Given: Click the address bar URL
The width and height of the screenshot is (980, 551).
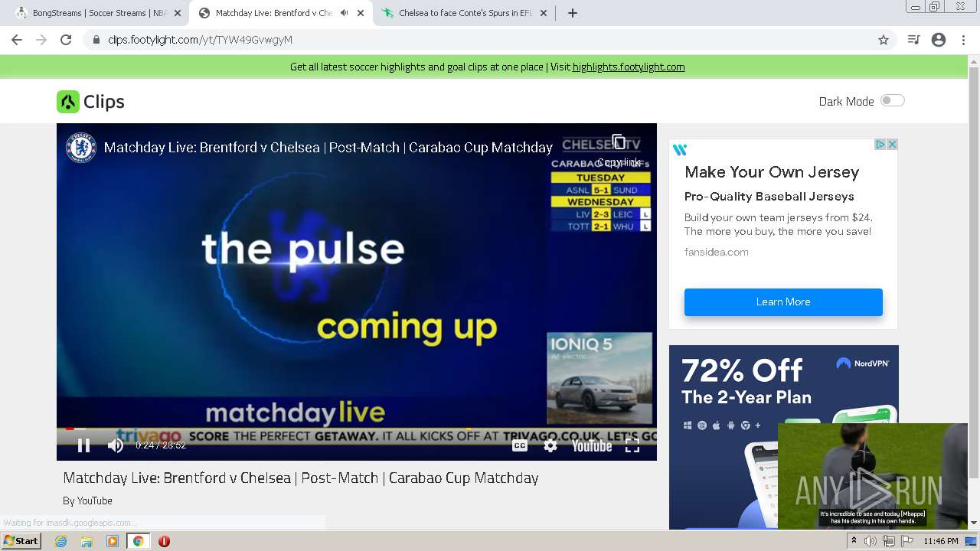Looking at the screenshot, I should pyautogui.click(x=200, y=40).
